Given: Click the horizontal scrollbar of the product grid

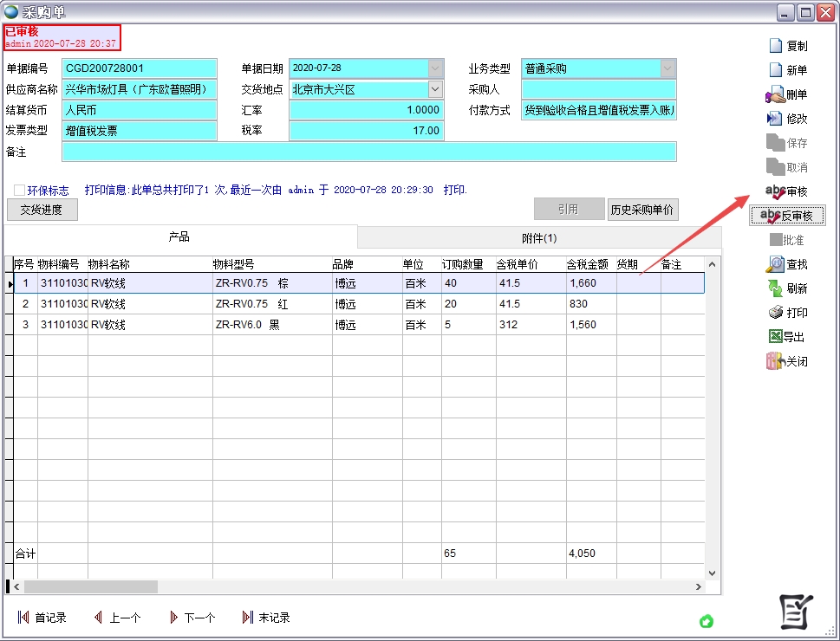Looking at the screenshot, I should 347,586.
